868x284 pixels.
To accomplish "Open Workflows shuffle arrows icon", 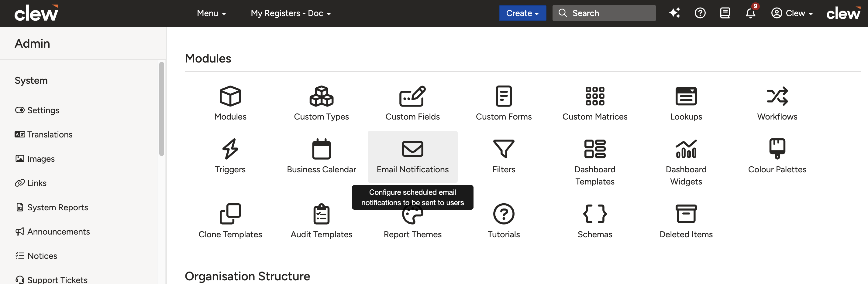I will click(777, 96).
